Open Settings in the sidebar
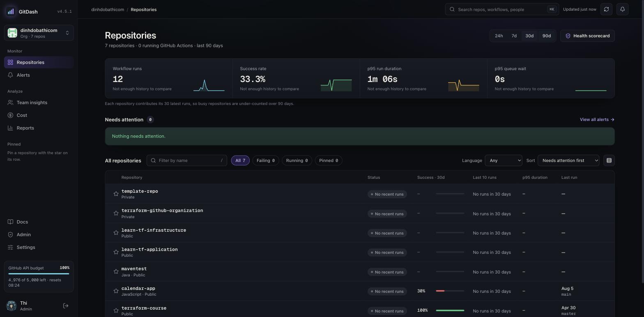 (39, 247)
